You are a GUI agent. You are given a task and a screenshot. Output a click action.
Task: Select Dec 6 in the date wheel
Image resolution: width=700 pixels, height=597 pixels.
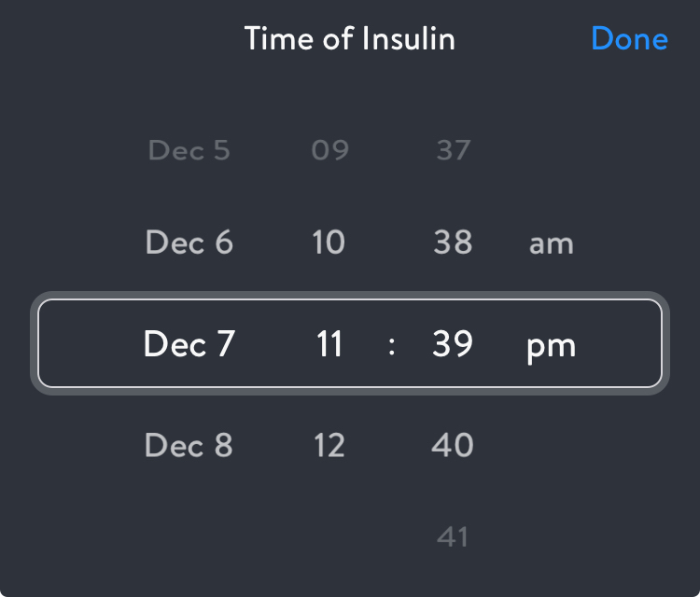189,243
